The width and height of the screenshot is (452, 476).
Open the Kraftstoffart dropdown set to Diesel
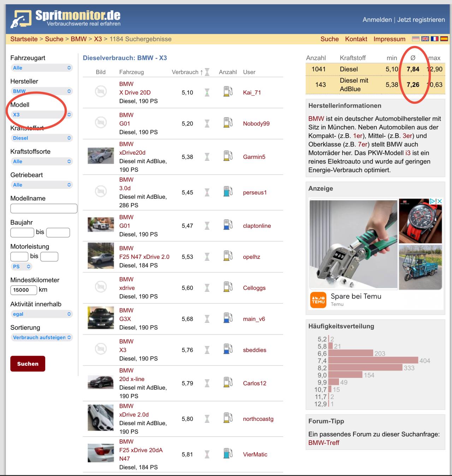coord(42,138)
